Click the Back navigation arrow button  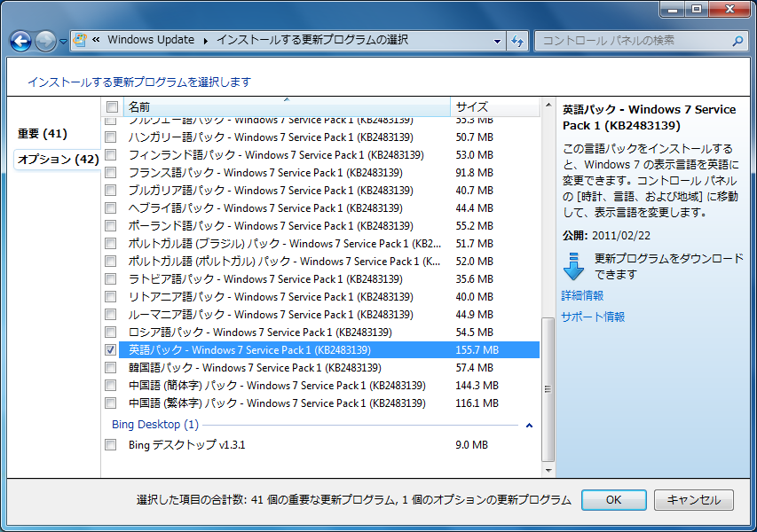[x=20, y=41]
